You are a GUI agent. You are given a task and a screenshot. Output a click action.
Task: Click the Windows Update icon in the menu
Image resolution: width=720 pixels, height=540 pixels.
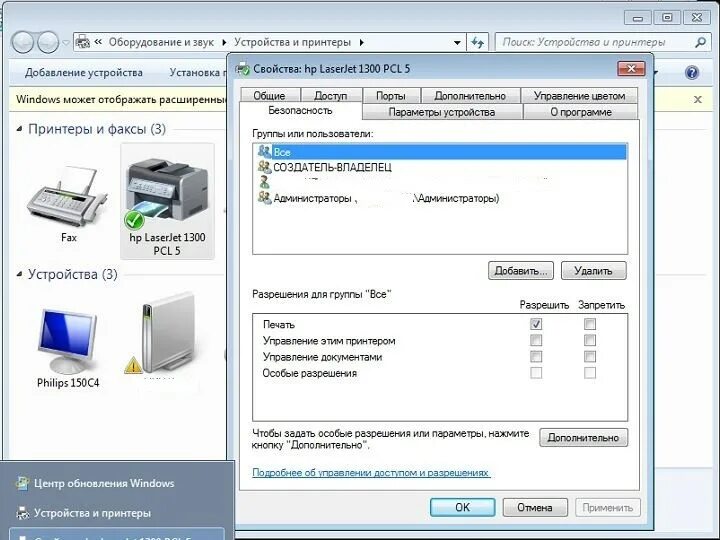click(x=22, y=483)
